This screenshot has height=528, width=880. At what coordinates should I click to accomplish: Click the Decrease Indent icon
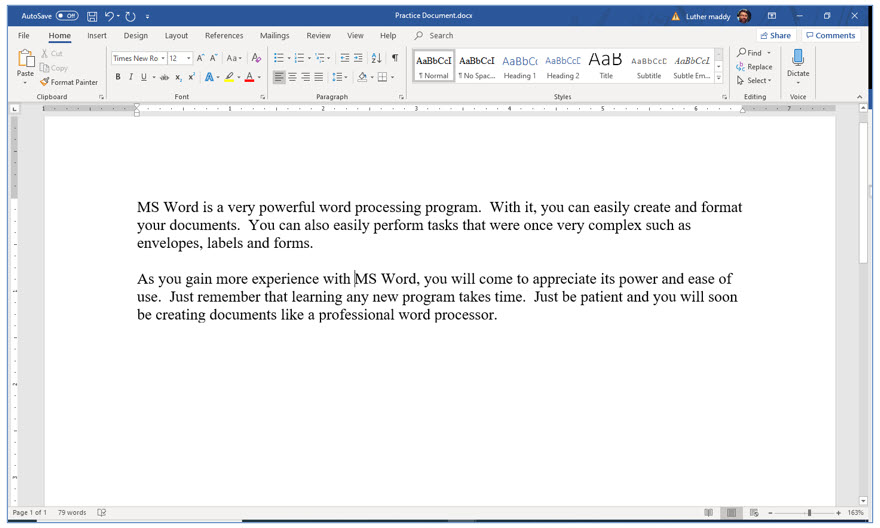click(345, 58)
